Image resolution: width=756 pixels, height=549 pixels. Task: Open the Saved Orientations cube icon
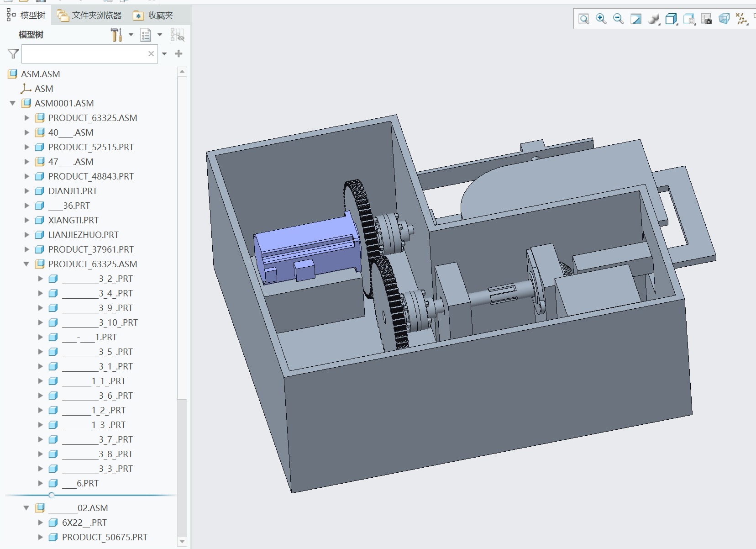pos(671,19)
